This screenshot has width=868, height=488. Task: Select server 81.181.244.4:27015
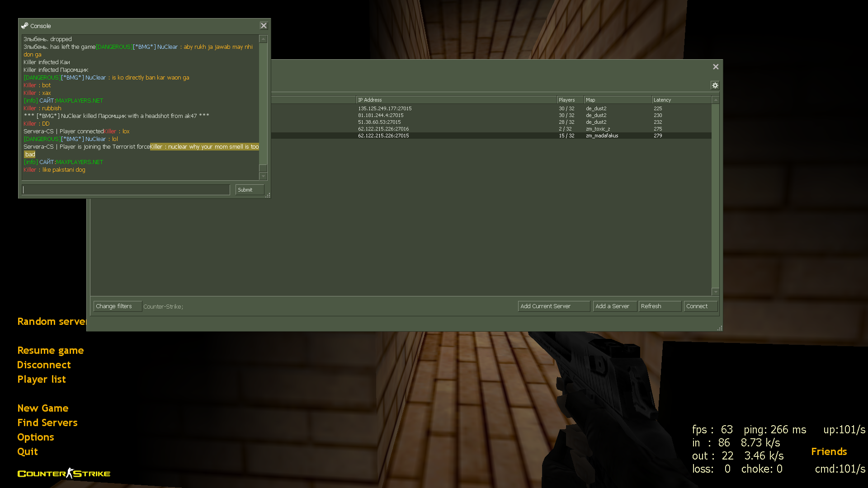491,115
